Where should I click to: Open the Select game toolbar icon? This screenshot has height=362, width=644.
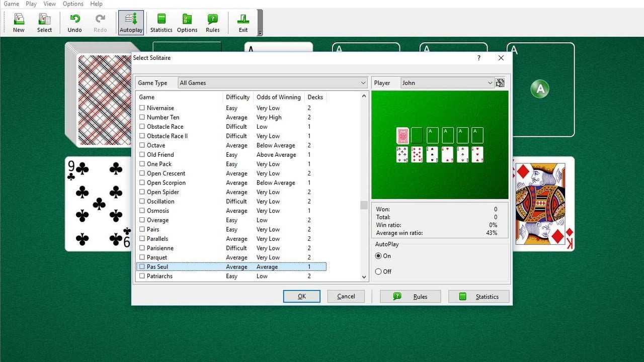pos(44,23)
